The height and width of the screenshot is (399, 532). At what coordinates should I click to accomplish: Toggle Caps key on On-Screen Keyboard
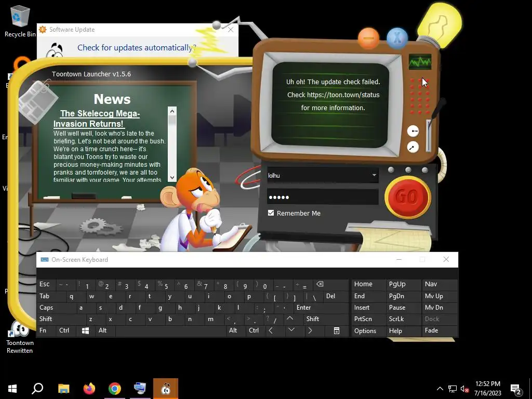(x=56, y=308)
